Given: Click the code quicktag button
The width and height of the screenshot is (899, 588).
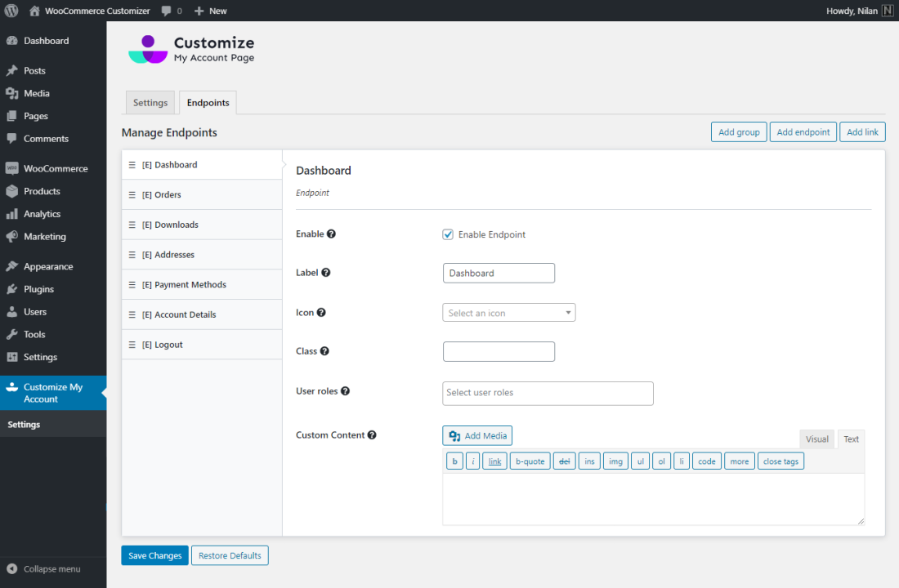Looking at the screenshot, I should click(706, 461).
